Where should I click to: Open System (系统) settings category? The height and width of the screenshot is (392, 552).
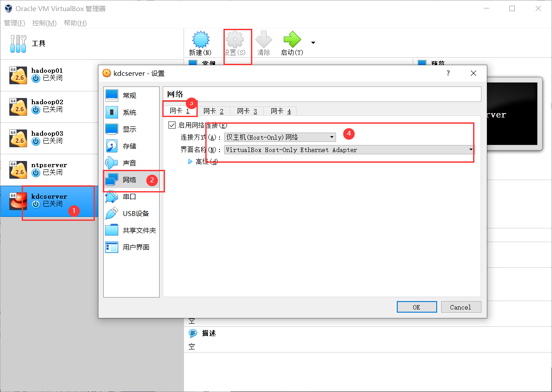pos(131,112)
